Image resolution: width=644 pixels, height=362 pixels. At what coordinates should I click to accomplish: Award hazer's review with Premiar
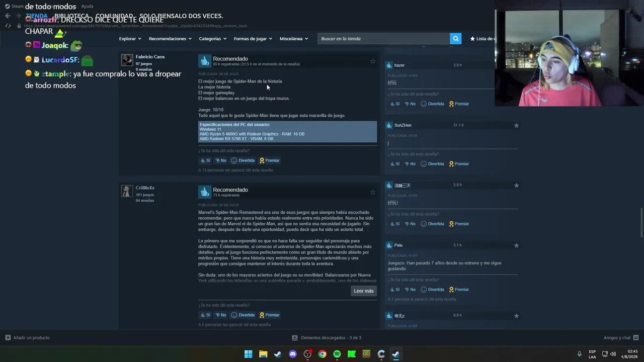tap(459, 104)
